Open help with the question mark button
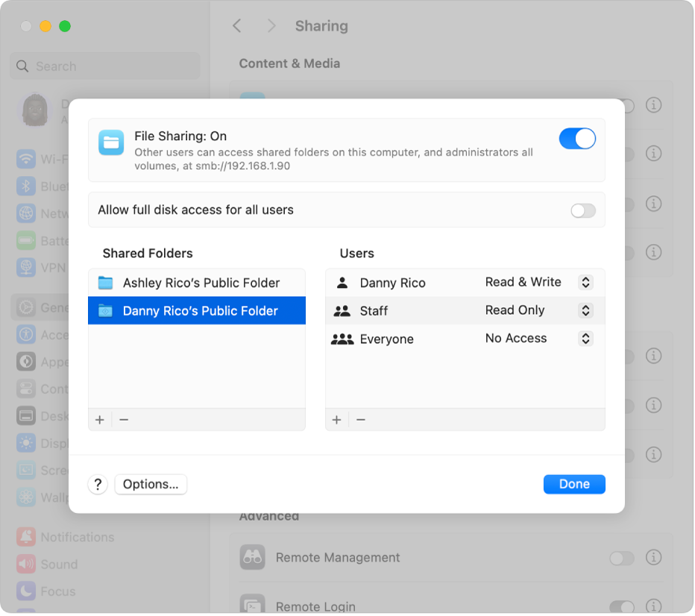The height and width of the screenshot is (616, 695). point(98,485)
